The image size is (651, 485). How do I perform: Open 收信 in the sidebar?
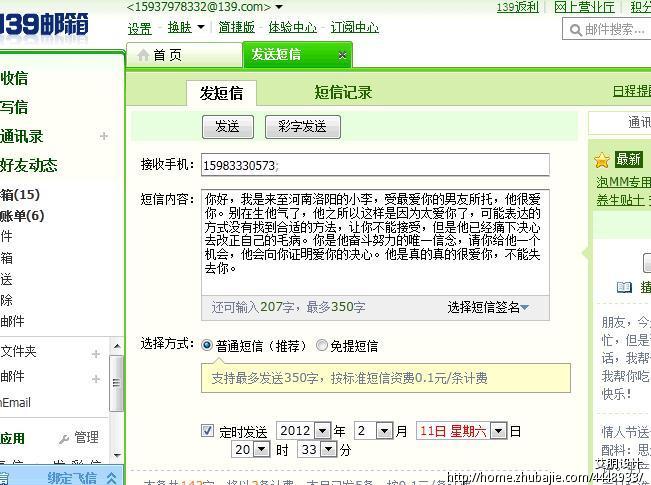click(x=14, y=78)
